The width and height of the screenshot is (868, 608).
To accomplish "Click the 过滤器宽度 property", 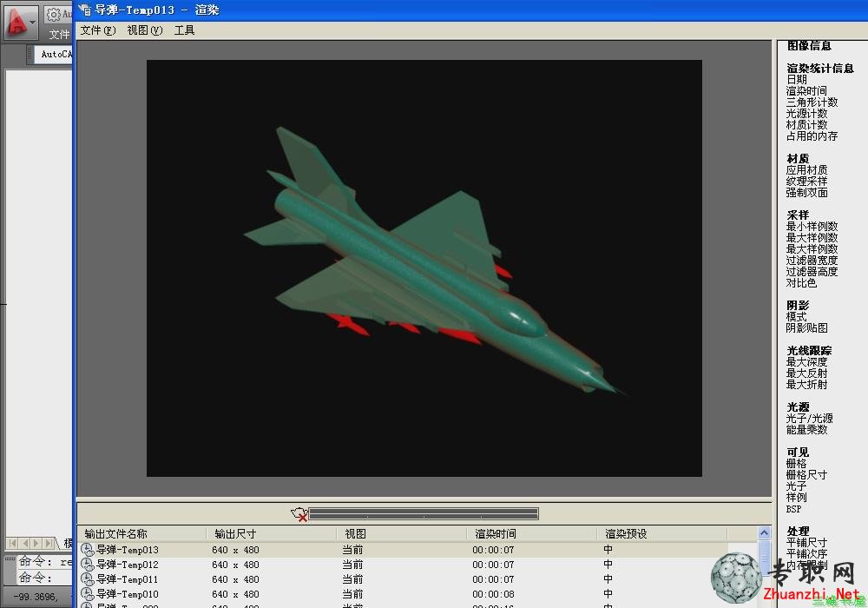I will point(812,261).
